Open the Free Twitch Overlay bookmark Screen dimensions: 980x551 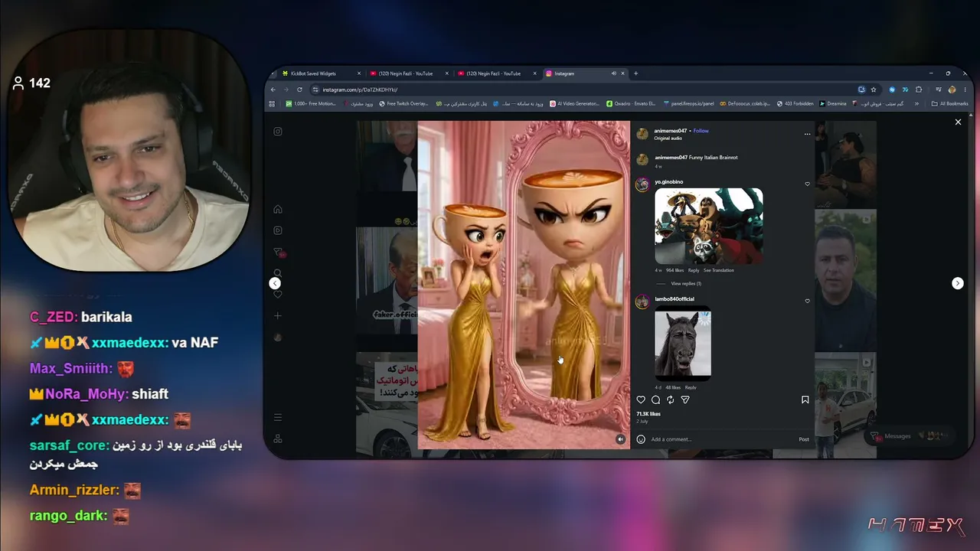pyautogui.click(x=403, y=103)
